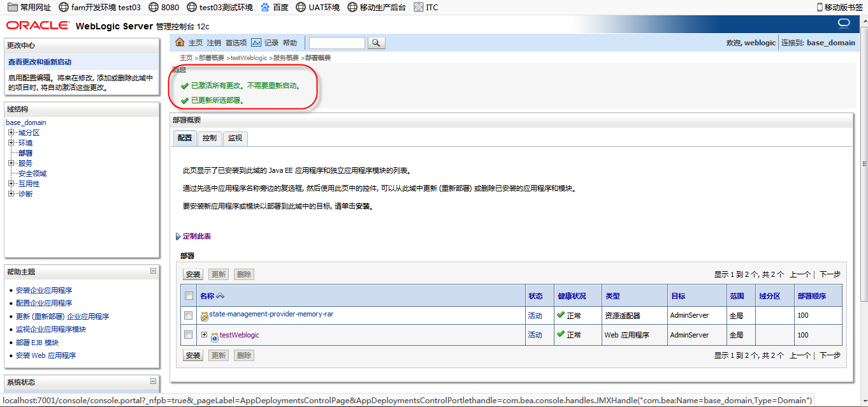Sort by 部署顺序 column header
The width and height of the screenshot is (868, 407).
[812, 296]
